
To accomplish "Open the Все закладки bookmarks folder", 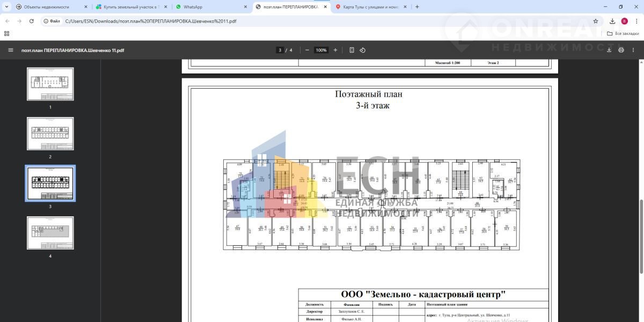I will [x=623, y=33].
